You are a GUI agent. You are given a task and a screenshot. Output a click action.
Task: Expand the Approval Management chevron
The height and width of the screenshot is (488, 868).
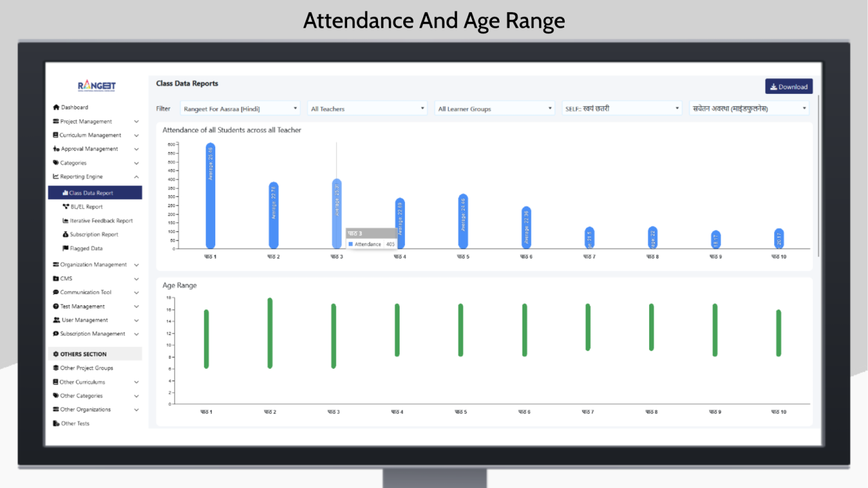[136, 149]
